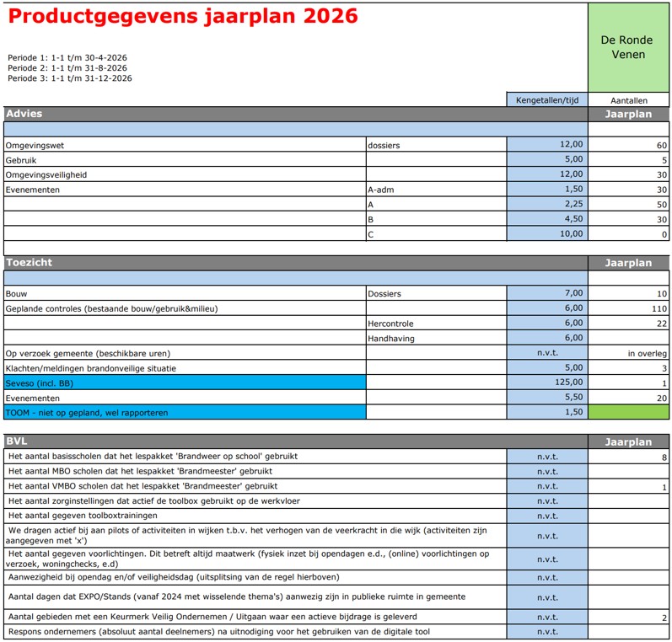Click the "Kengetallen/tijd" column header
The width and height of the screenshot is (672, 642).
point(546,99)
